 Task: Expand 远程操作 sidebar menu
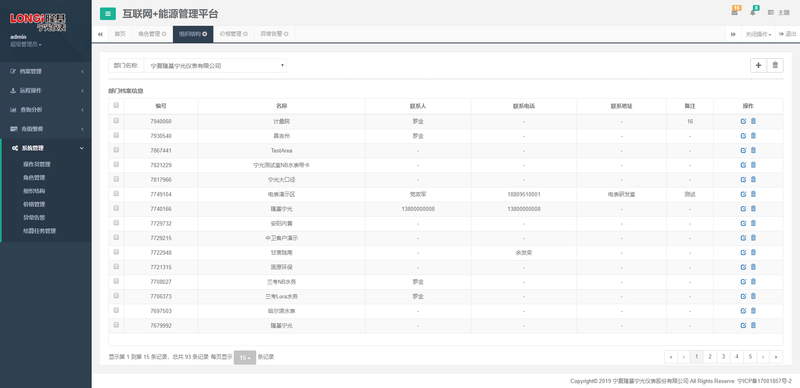click(46, 90)
